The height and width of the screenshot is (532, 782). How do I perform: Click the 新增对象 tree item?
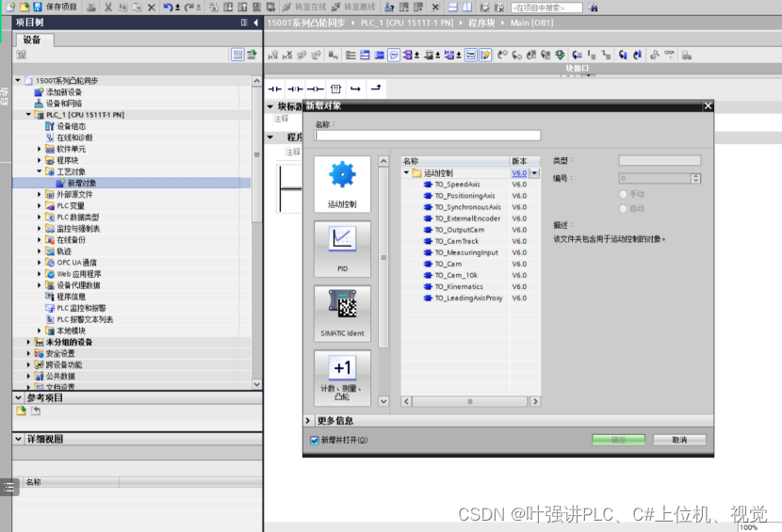coord(82,183)
